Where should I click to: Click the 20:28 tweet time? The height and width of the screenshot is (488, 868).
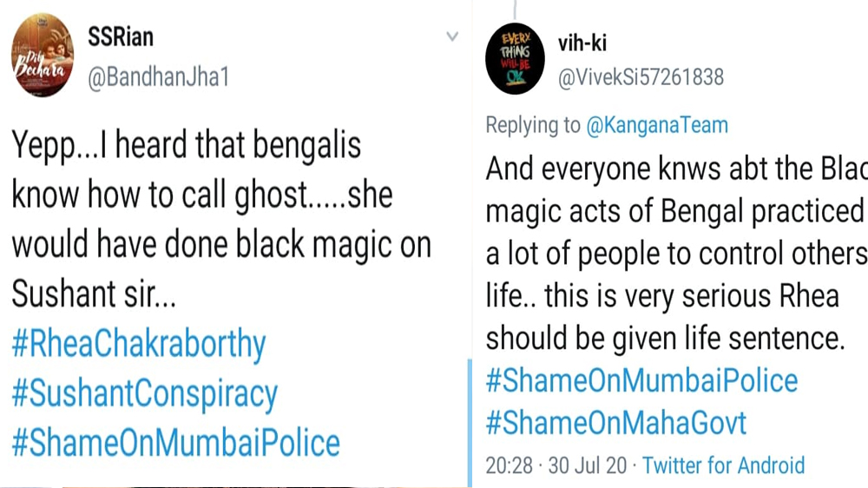pyautogui.click(x=509, y=465)
